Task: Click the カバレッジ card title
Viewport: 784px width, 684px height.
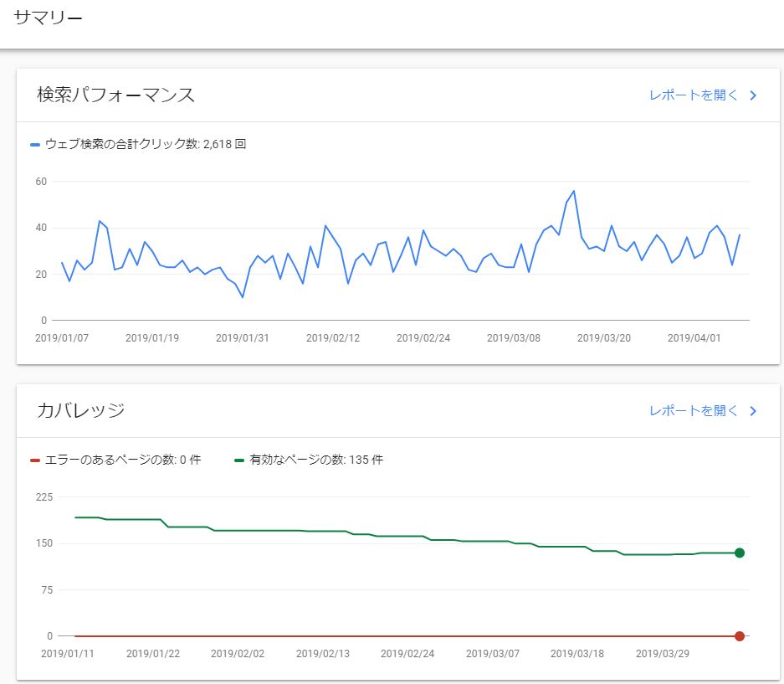Action: [x=80, y=410]
